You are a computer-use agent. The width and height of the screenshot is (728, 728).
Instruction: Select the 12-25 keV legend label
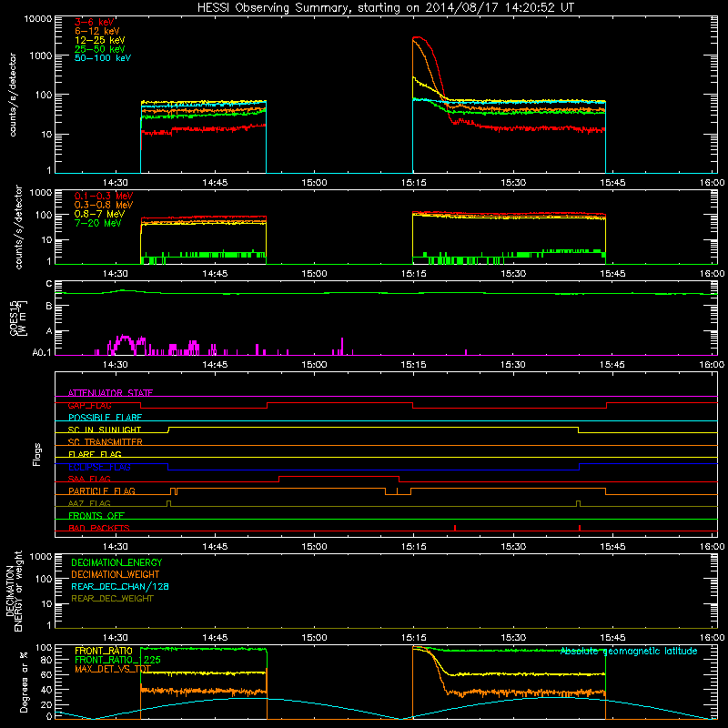click(x=99, y=40)
